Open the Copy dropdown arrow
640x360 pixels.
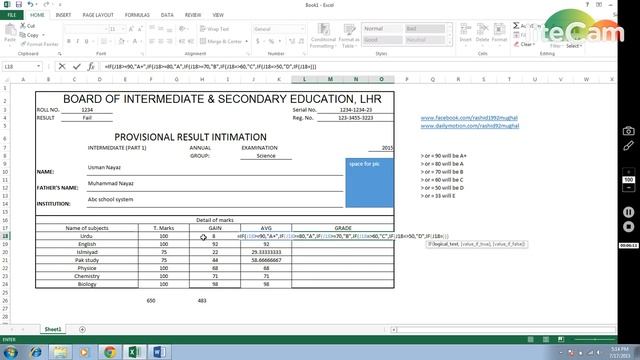(x=43, y=35)
